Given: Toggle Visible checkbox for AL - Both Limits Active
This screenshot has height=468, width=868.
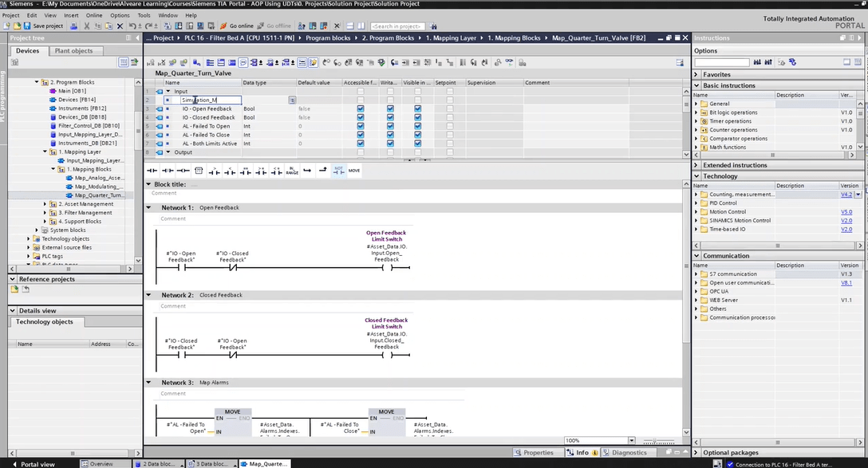Looking at the screenshot, I should coord(417,144).
